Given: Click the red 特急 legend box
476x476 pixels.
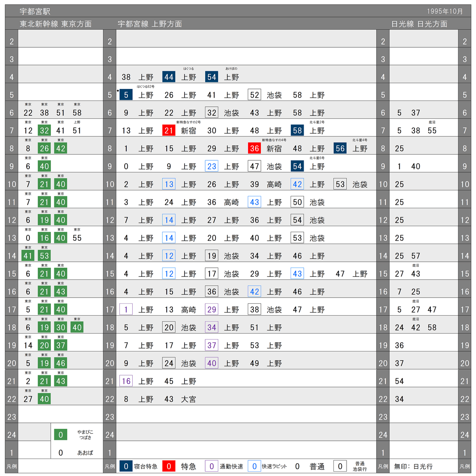Looking at the screenshot, I should coord(169,466).
